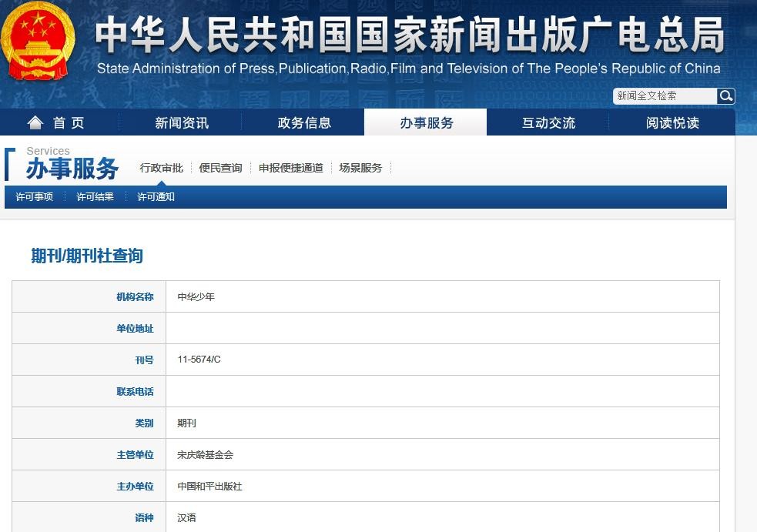Click the search magnifier icon

[x=725, y=96]
